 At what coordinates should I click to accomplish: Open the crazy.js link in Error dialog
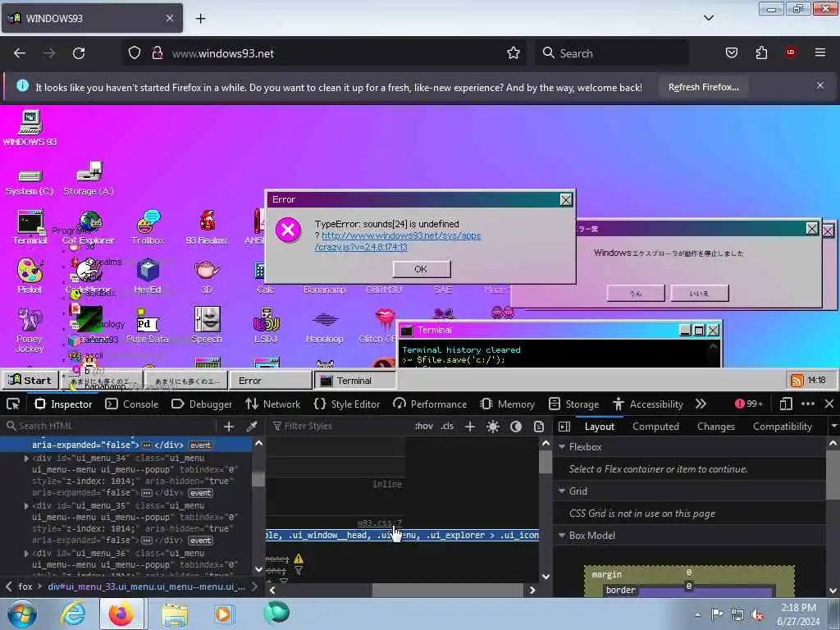pyautogui.click(x=398, y=241)
